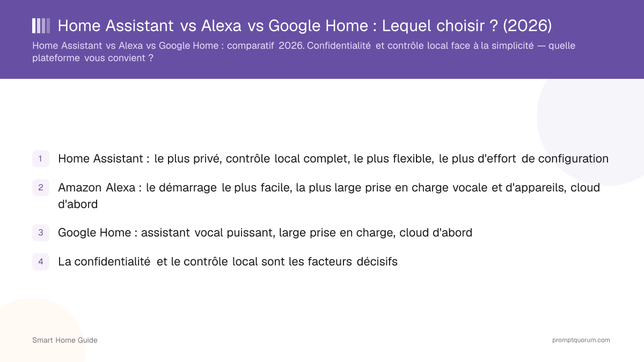Select the number 4 badge
The image size is (644, 362).
pyautogui.click(x=41, y=262)
